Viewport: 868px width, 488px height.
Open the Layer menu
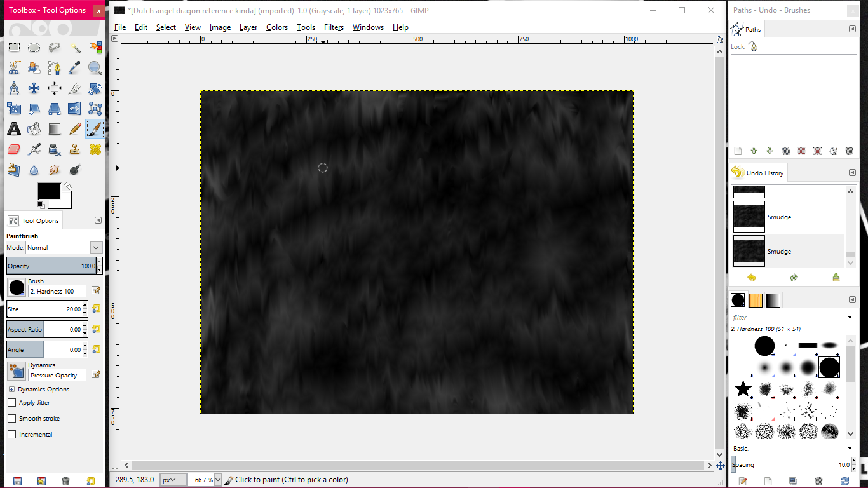(248, 27)
